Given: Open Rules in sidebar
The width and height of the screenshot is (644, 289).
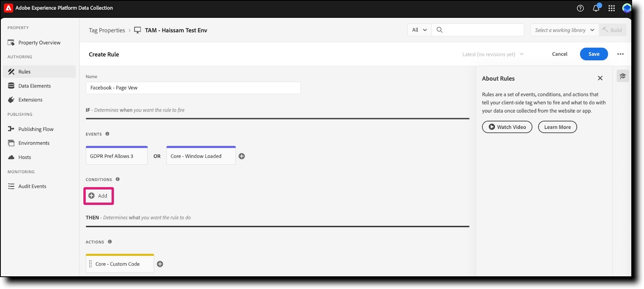Looking at the screenshot, I should [39, 72].
